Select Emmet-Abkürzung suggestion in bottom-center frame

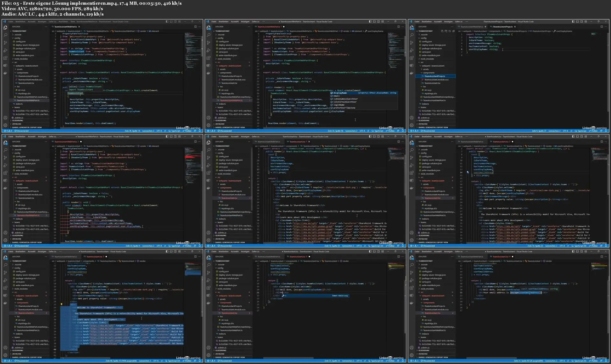(x=315, y=296)
